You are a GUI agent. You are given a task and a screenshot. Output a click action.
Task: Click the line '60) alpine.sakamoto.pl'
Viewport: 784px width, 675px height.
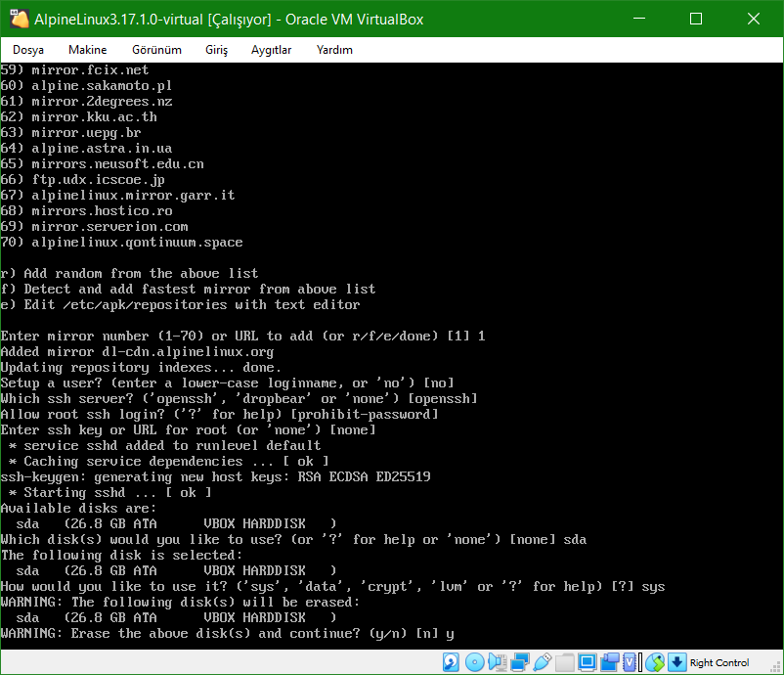86,85
